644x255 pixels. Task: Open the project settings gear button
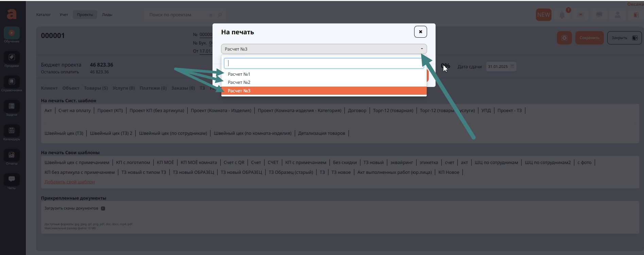pyautogui.click(x=564, y=38)
